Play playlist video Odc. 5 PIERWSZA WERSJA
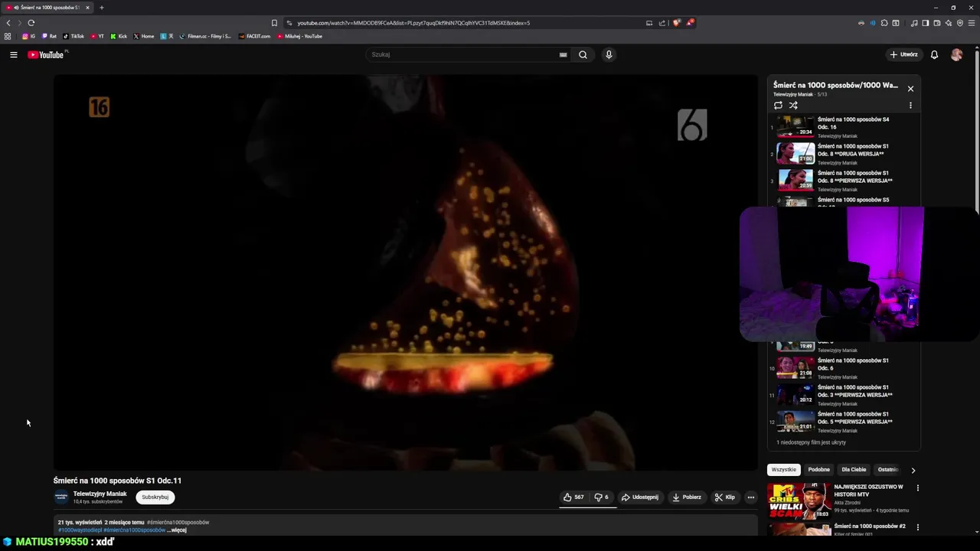 [x=844, y=422]
